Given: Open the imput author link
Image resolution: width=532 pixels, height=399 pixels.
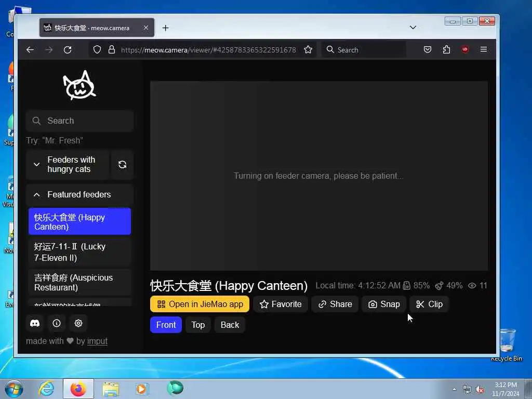Looking at the screenshot, I should coord(97,341).
